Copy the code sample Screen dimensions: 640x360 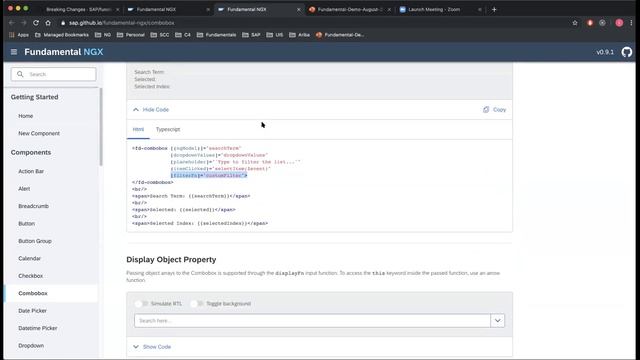494,109
